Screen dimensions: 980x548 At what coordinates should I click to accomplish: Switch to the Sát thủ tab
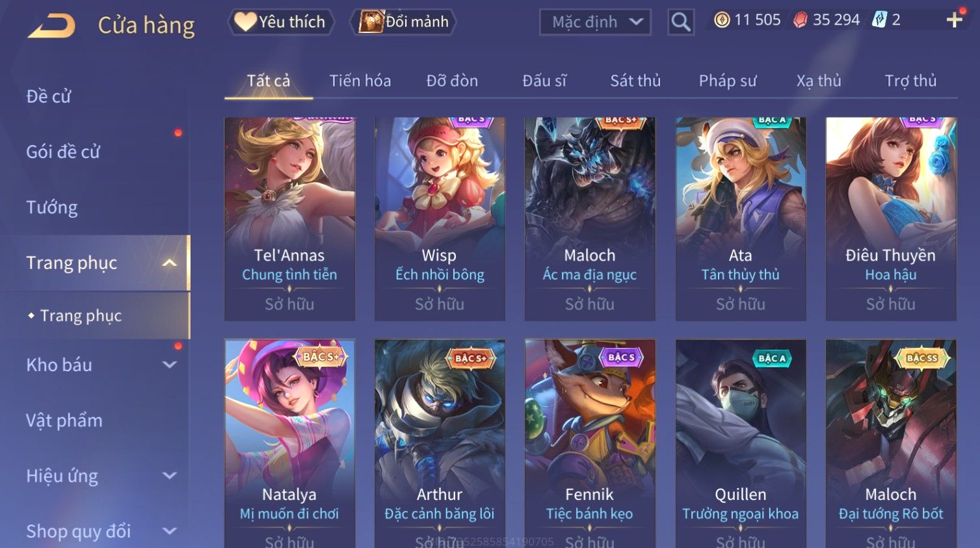tap(635, 81)
